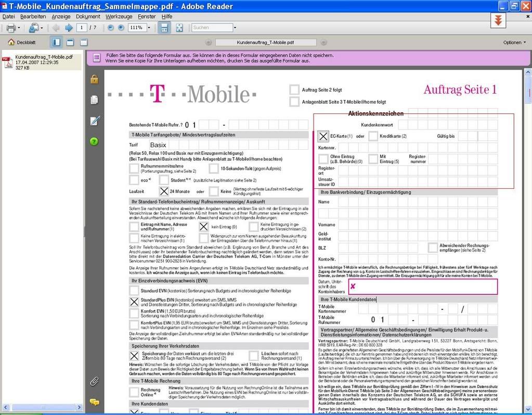Open the Dokument menu

(88, 16)
